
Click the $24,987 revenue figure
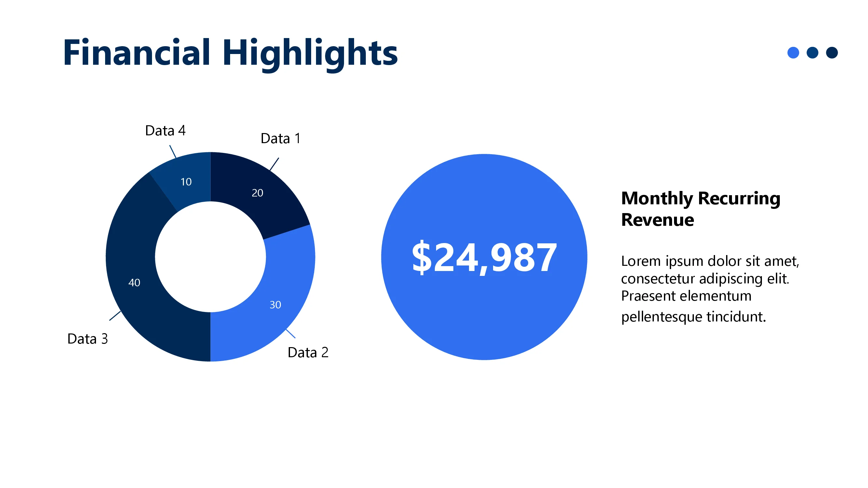tap(484, 258)
